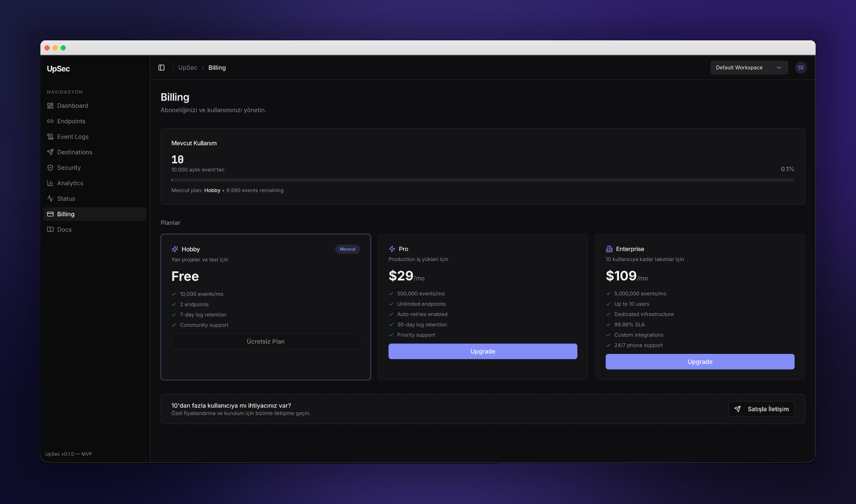
Task: Click the usage progress bar
Action: [483, 180]
